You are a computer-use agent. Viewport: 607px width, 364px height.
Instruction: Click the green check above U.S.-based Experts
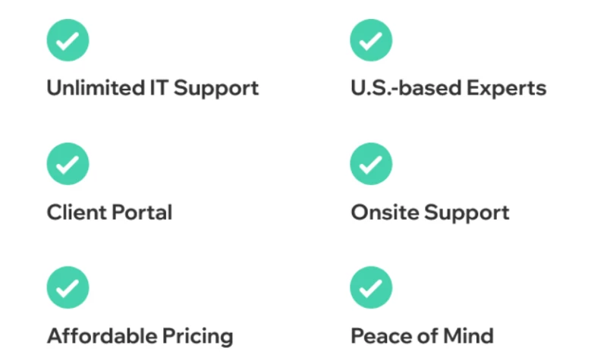[371, 39]
